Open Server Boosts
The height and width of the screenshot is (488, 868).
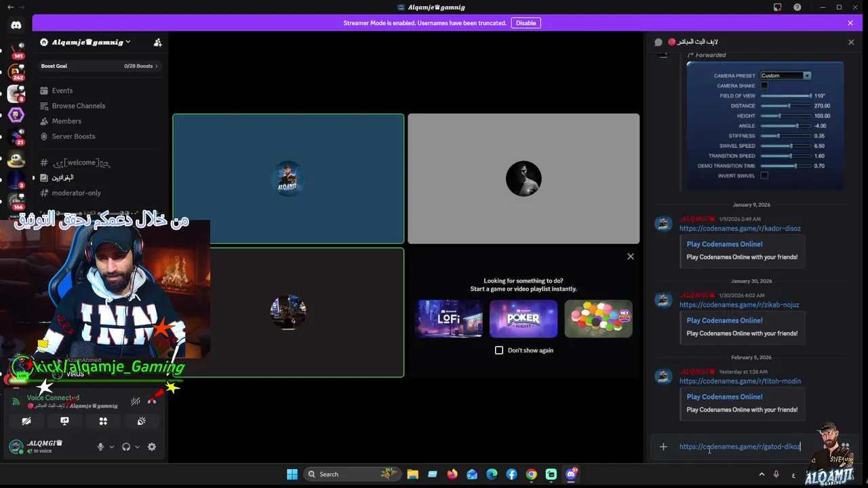(x=73, y=136)
